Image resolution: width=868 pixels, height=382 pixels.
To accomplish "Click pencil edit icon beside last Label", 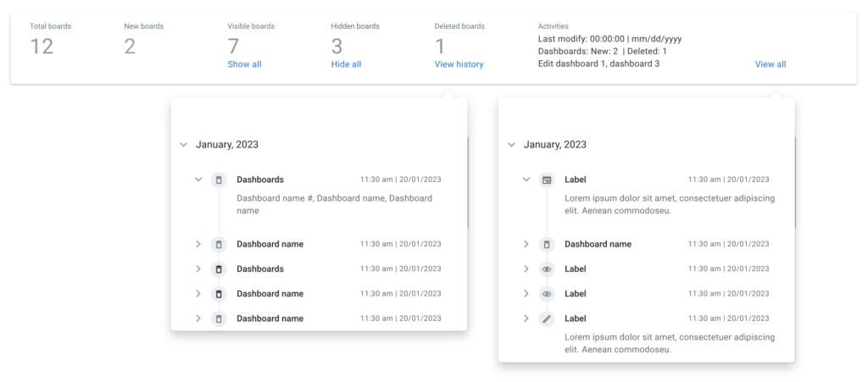I will [x=547, y=318].
